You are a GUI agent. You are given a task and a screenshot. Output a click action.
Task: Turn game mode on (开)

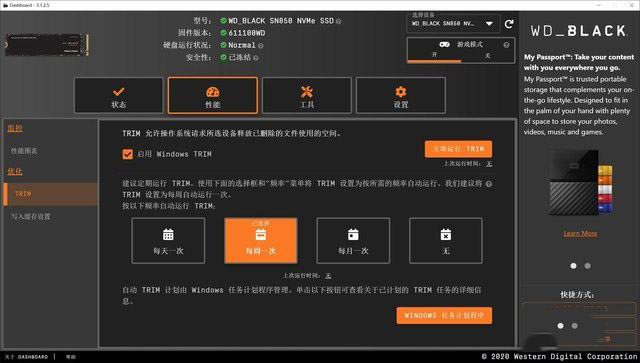click(434, 55)
